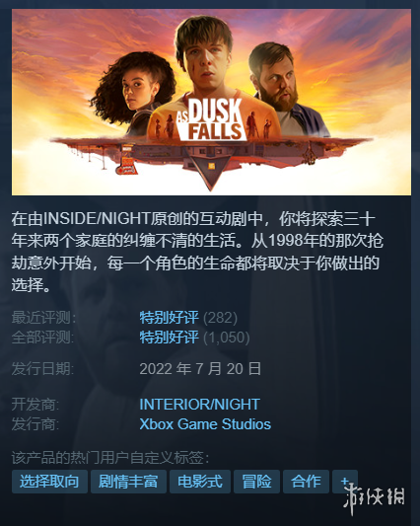View recent reviews via 特别好评 (282)
Screen dimensions: 420x526
(188, 318)
